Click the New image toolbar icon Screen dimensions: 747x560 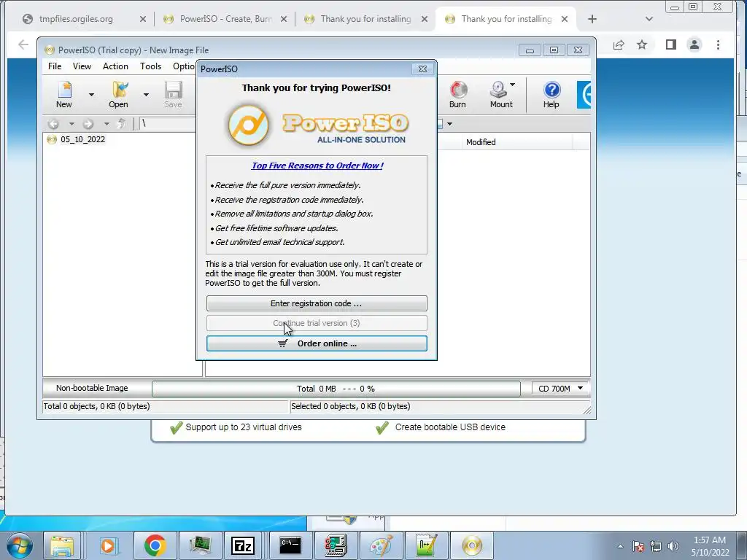tap(64, 94)
